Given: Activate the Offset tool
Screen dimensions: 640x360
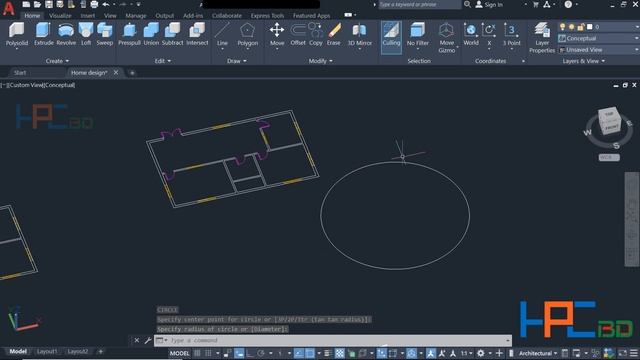Looking at the screenshot, I should 298,35.
